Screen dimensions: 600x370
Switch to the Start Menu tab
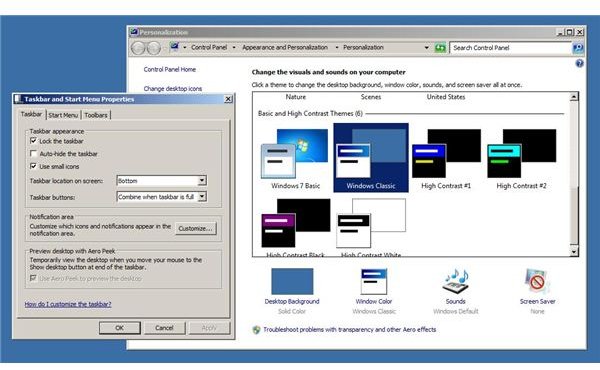pyautogui.click(x=63, y=115)
